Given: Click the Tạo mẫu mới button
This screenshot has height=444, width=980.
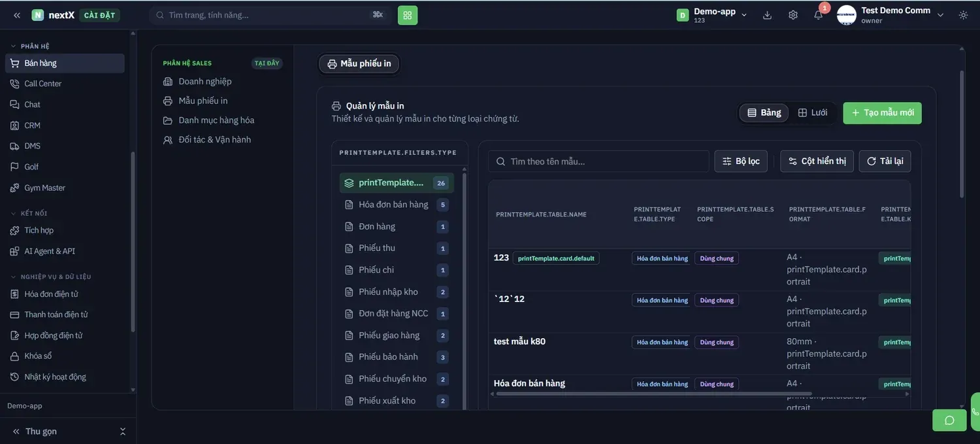Looking at the screenshot, I should pos(882,112).
